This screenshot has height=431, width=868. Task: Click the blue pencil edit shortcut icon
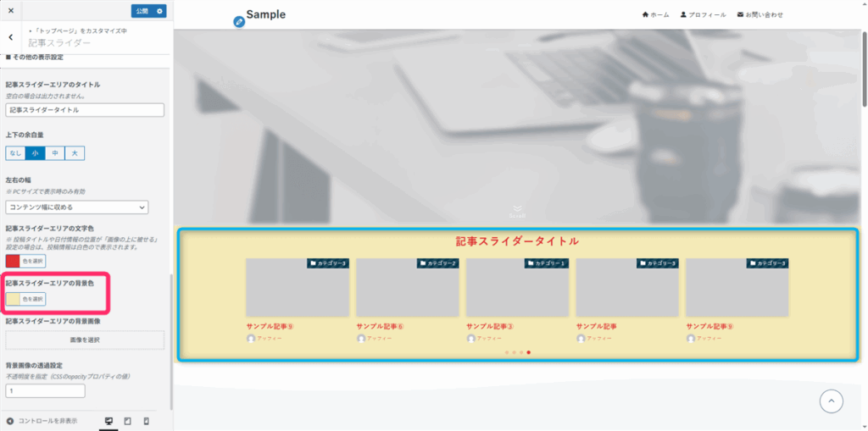(x=239, y=22)
